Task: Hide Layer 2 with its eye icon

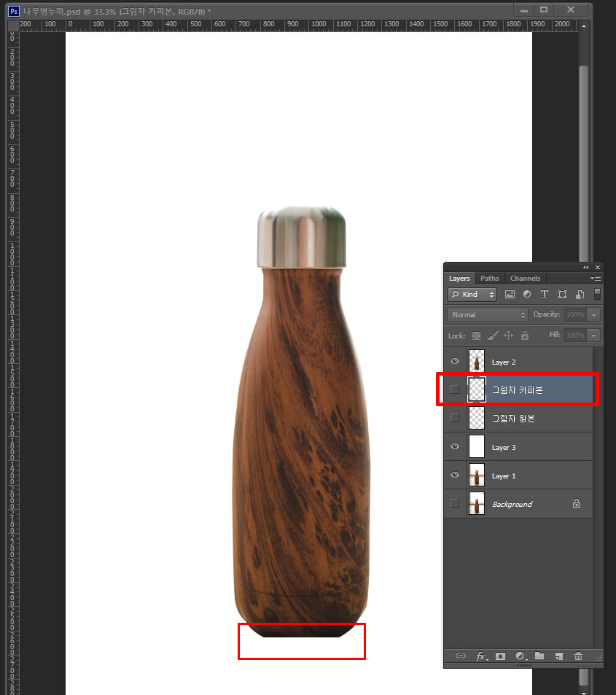Action: tap(455, 361)
